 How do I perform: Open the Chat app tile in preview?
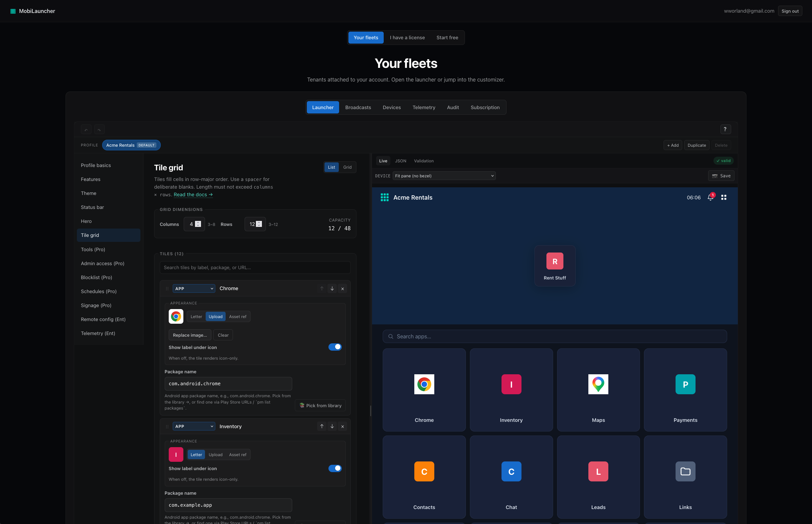pyautogui.click(x=511, y=477)
